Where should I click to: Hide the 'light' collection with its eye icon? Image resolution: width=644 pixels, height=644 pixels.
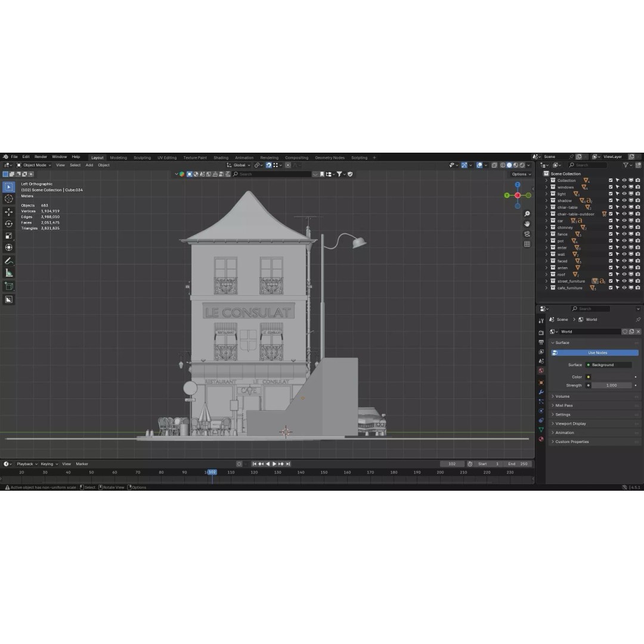click(x=624, y=194)
